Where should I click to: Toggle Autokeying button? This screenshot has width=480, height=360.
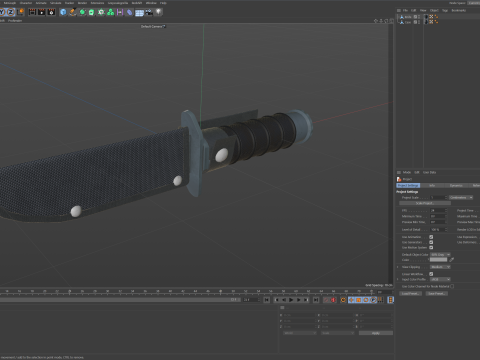[333, 300]
